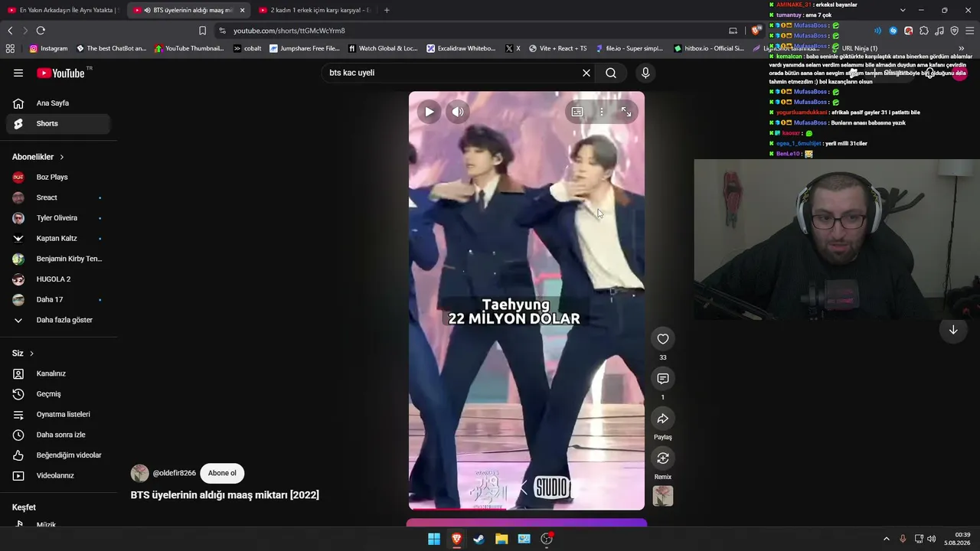Viewport: 980px width, 551px height.
Task: Switch to the 2 kadın 1 erkek tab
Action: coord(314,10)
